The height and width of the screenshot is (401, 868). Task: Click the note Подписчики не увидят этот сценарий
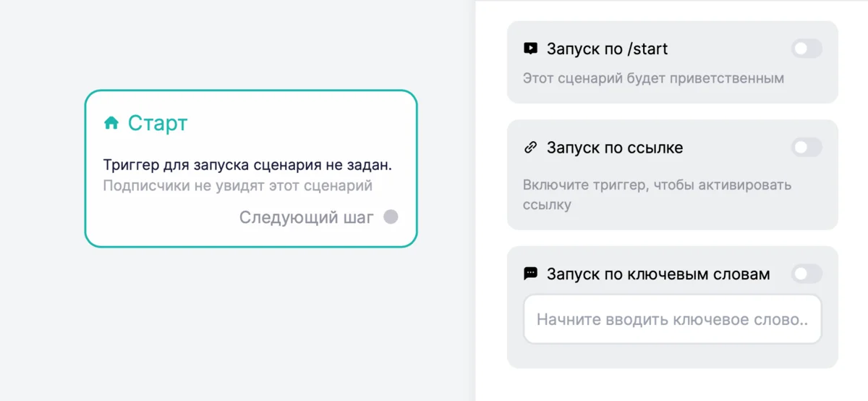237,185
